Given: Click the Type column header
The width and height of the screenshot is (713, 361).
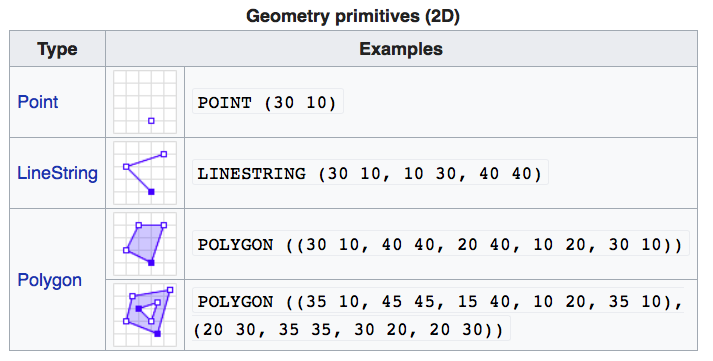Looking at the screenshot, I should click(57, 49).
